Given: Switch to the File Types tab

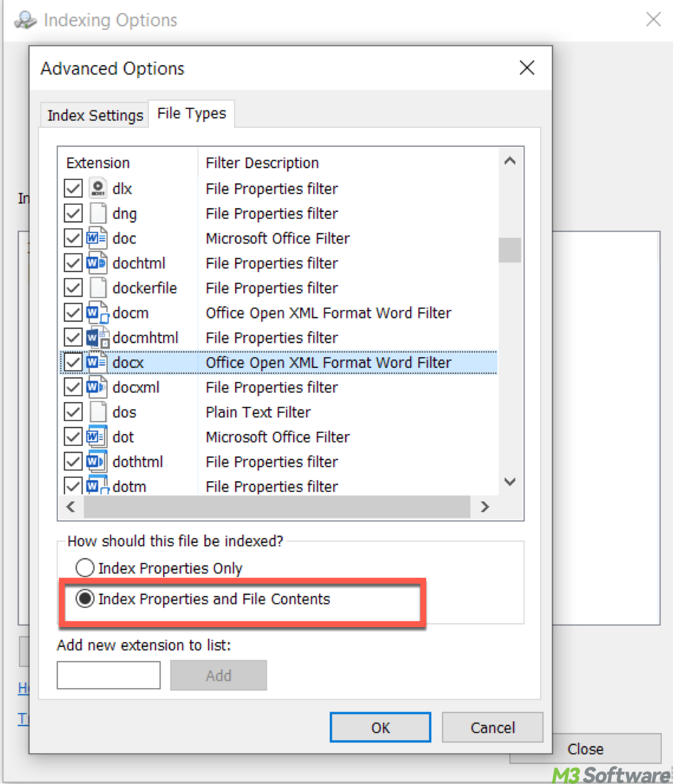Looking at the screenshot, I should pos(191,113).
